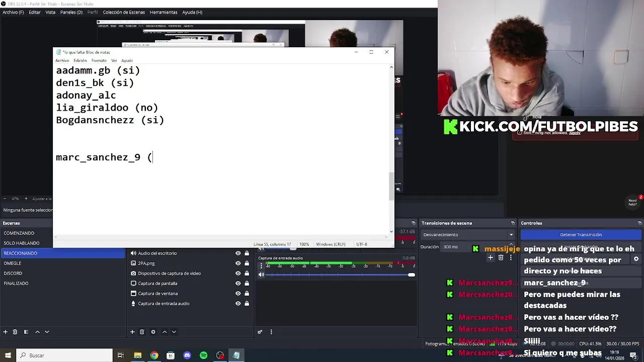Unlock the Captura de ventana source

coord(247,294)
